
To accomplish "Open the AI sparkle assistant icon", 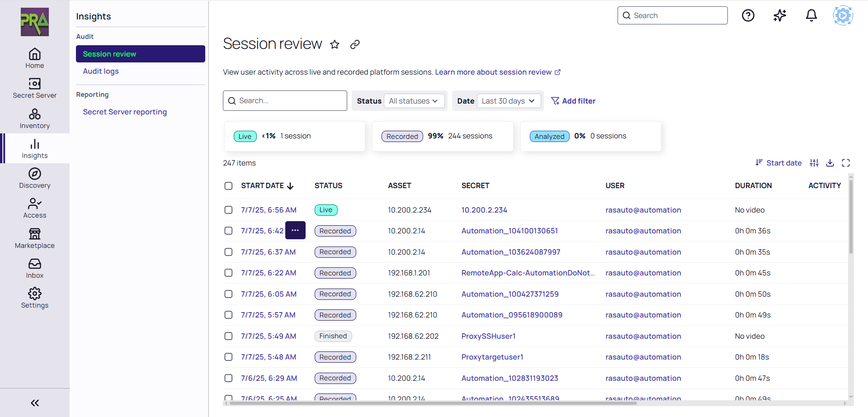I will (780, 16).
